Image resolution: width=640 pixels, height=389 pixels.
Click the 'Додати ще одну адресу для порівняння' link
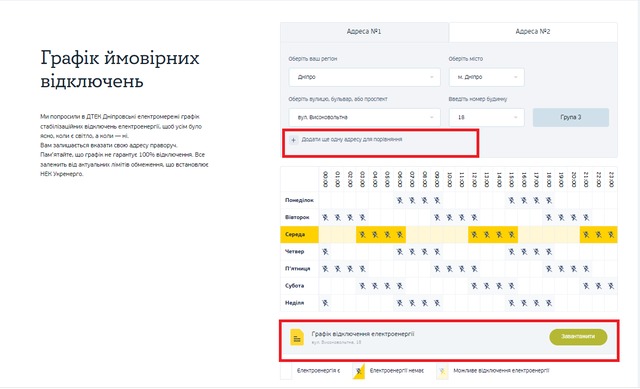[352, 140]
